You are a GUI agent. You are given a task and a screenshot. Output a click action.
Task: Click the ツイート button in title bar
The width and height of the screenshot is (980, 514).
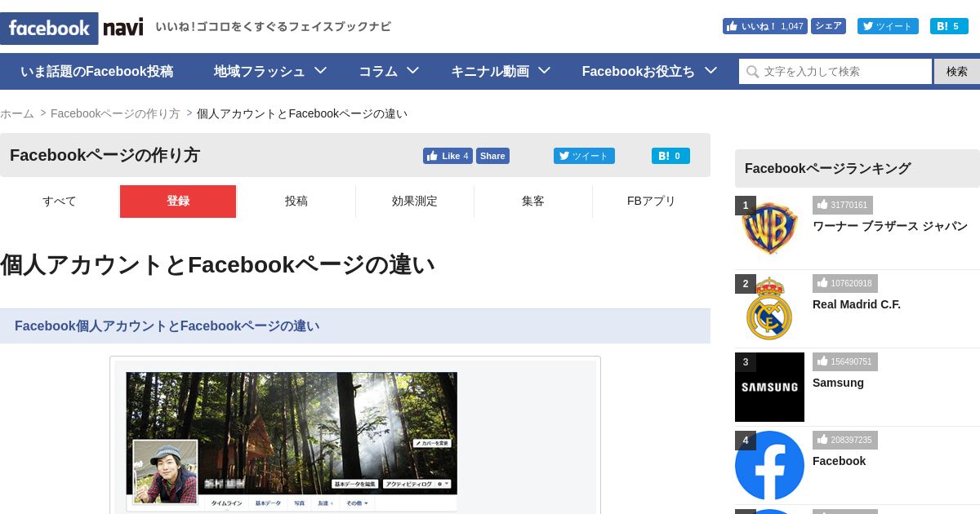pos(584,156)
